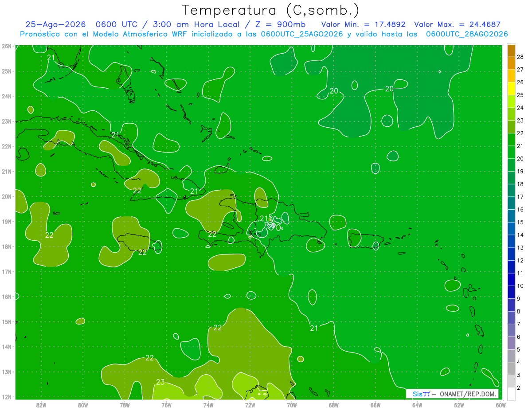Select the date text "25-Ago-2026"
Viewport: 532px width, 411px height.
pos(55,24)
